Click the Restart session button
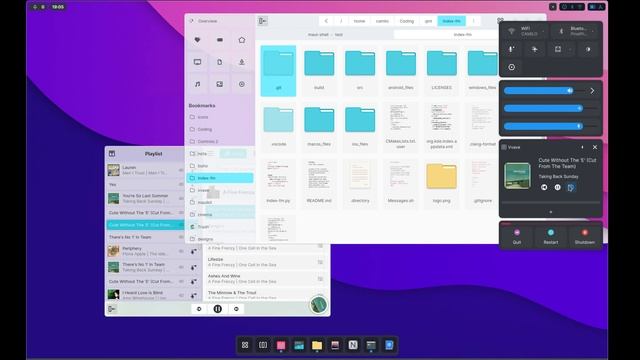The height and width of the screenshot is (360, 640). click(x=551, y=236)
